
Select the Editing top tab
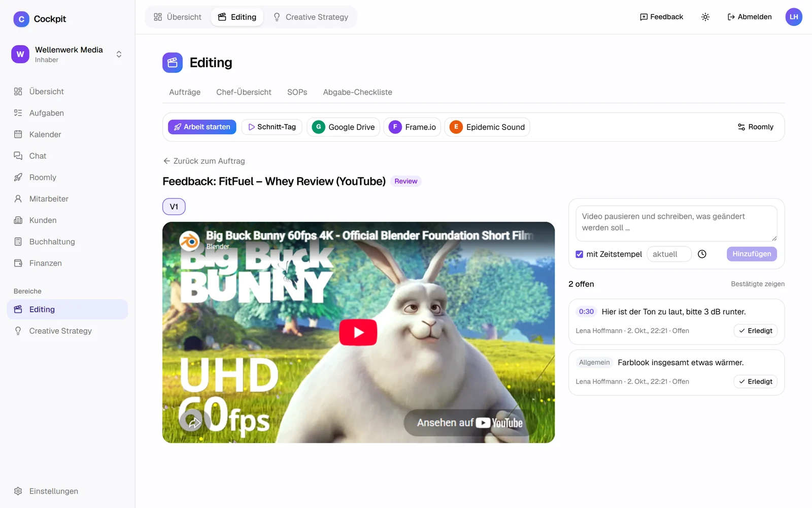(237, 17)
